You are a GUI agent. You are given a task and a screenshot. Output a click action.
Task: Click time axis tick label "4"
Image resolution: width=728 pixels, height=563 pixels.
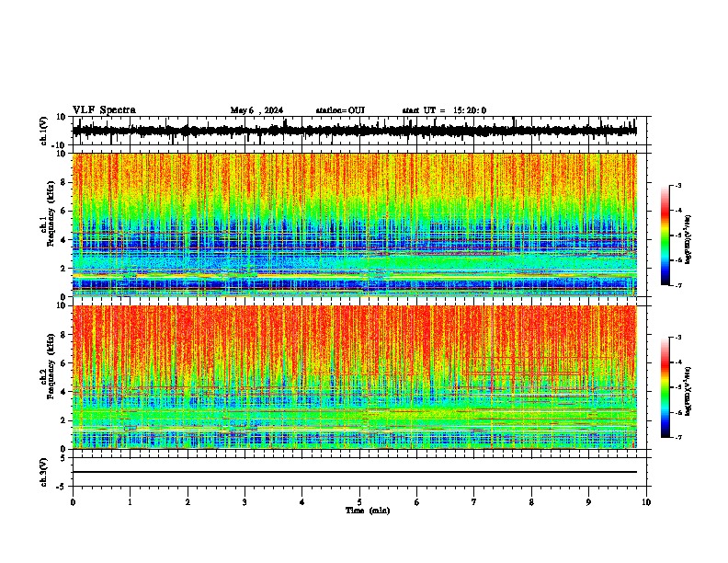click(301, 502)
